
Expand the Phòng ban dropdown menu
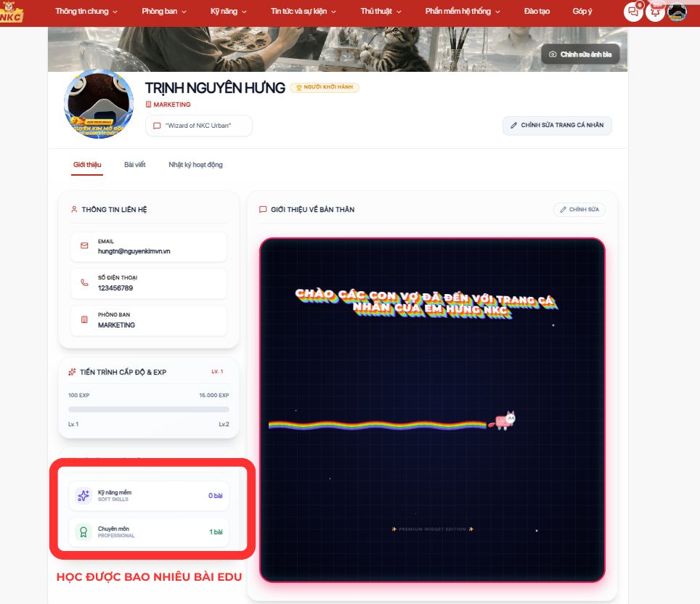click(164, 11)
